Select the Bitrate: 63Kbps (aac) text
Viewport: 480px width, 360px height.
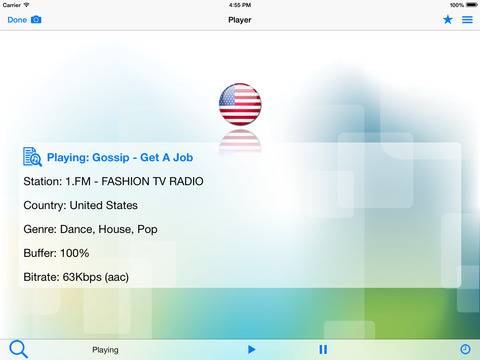pyautogui.click(x=76, y=277)
